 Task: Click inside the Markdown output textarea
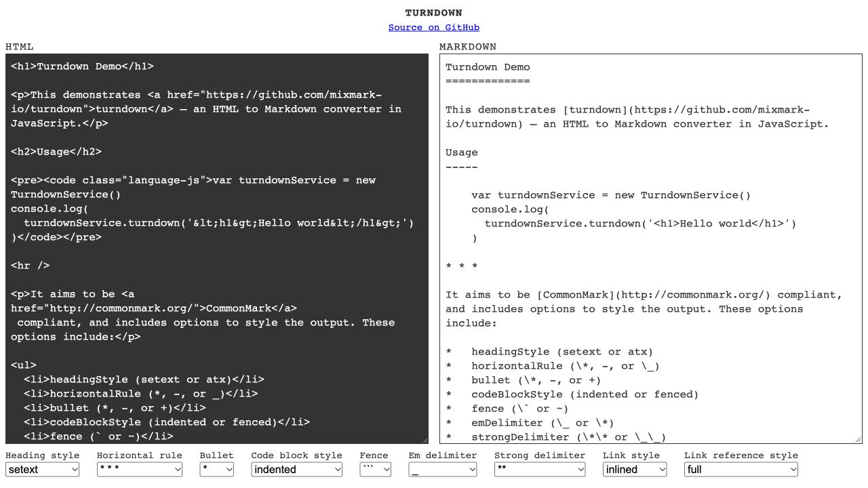[x=651, y=249]
